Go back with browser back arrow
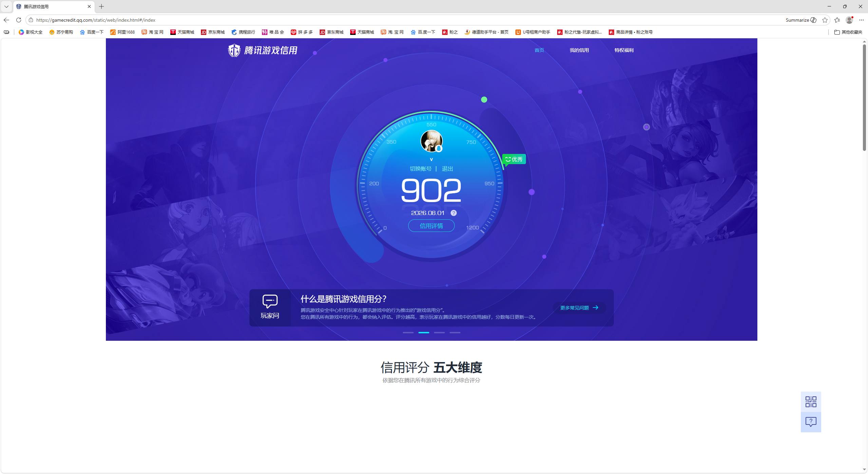This screenshot has height=474, width=868. click(6, 20)
